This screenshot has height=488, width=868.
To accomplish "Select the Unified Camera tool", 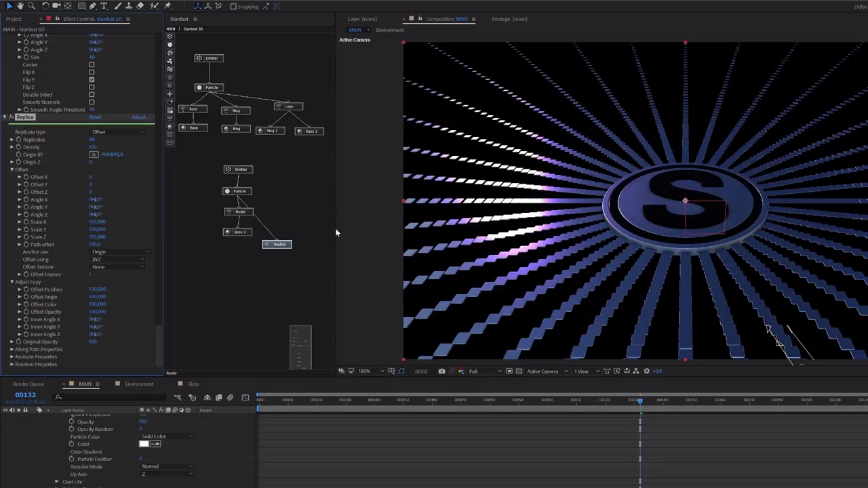I will click(x=56, y=6).
